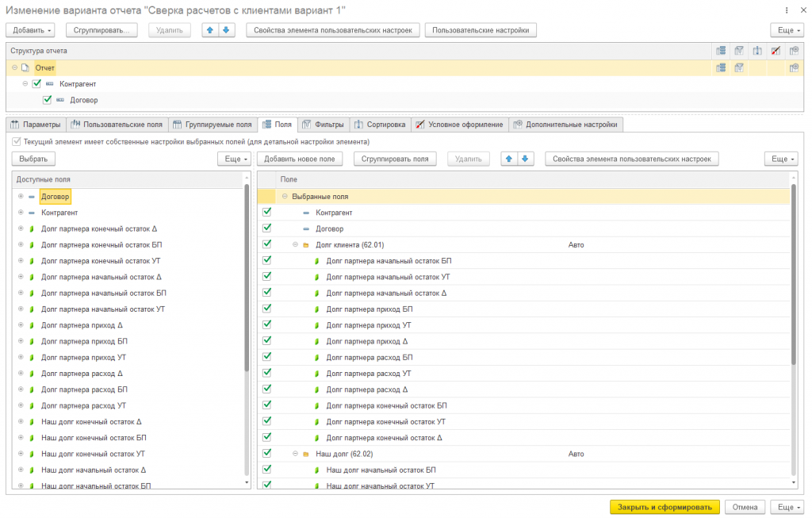Open the Условное оформление tab
The height and width of the screenshot is (518, 812).
[460, 125]
